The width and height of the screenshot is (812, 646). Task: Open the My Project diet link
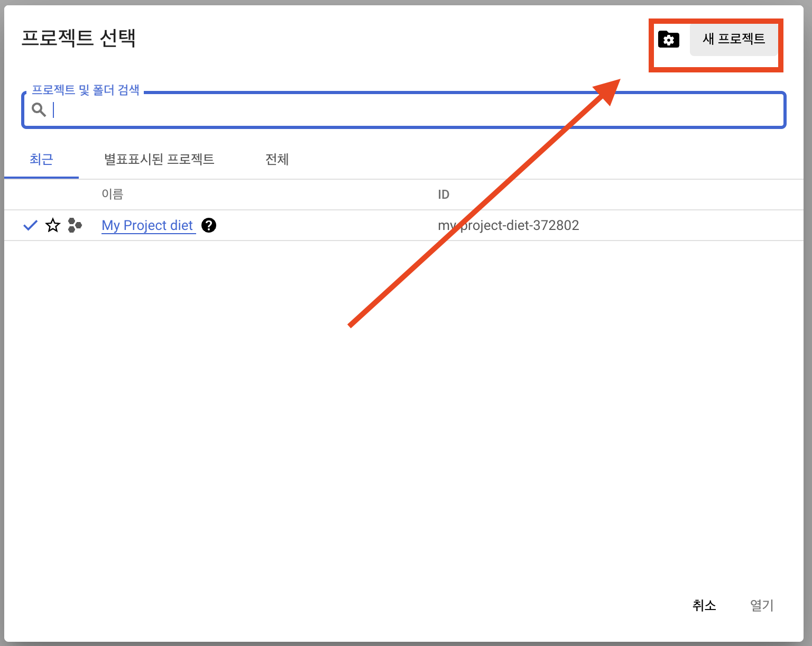point(147,226)
